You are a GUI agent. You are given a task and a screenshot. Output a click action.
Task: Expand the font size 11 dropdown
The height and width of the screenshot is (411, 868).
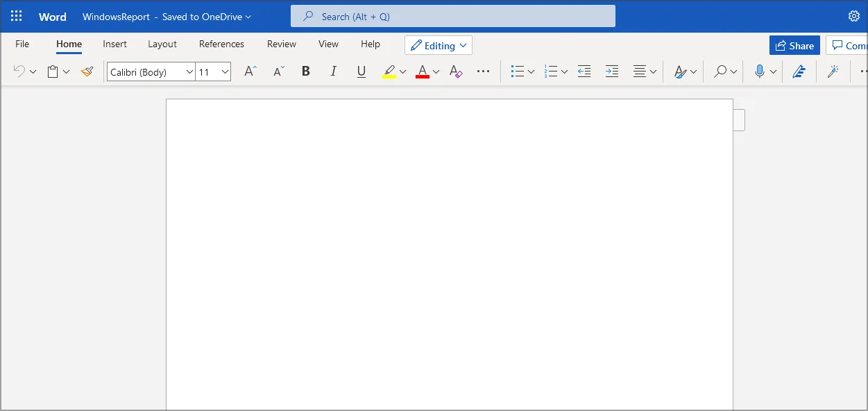pos(225,72)
